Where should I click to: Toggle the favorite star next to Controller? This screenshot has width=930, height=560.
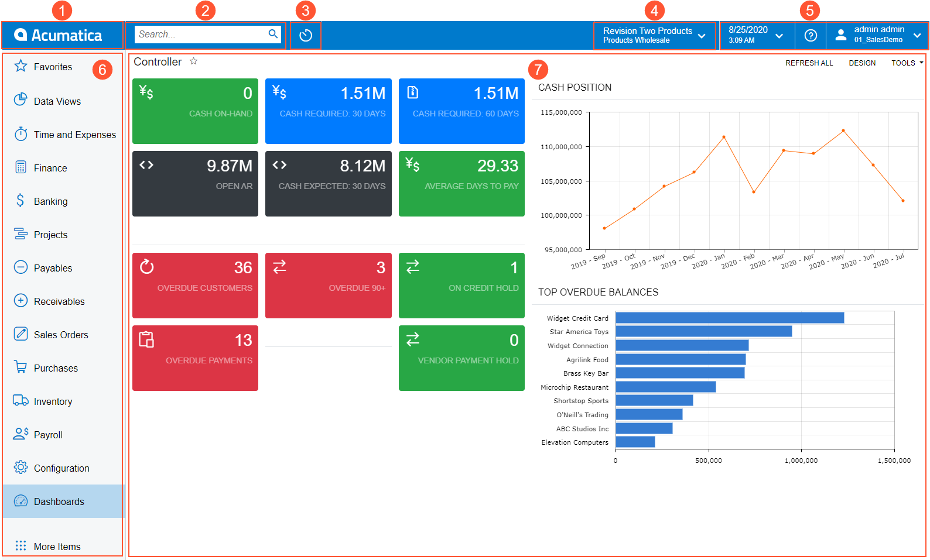click(193, 61)
